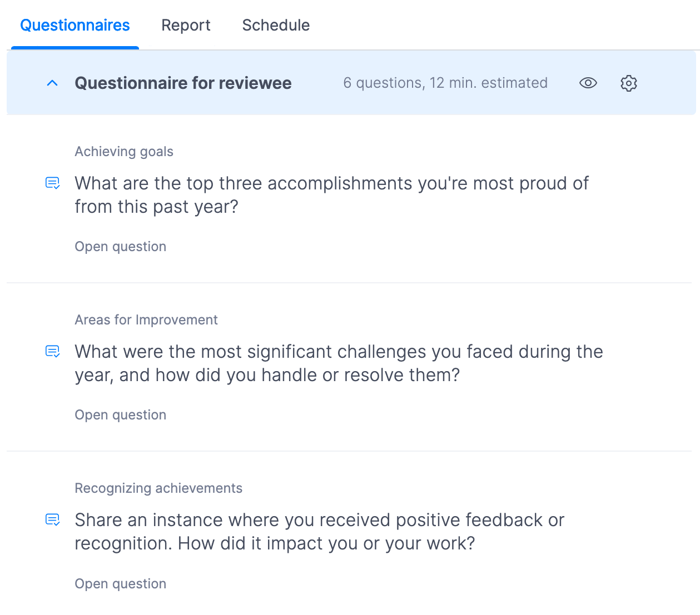The image size is (700, 615).
Task: Click the '6 questions, 12 min. estimated' text
Action: 445,83
